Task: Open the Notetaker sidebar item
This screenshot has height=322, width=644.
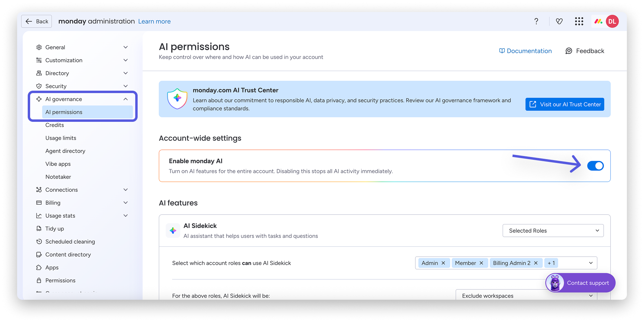Action: (58, 177)
